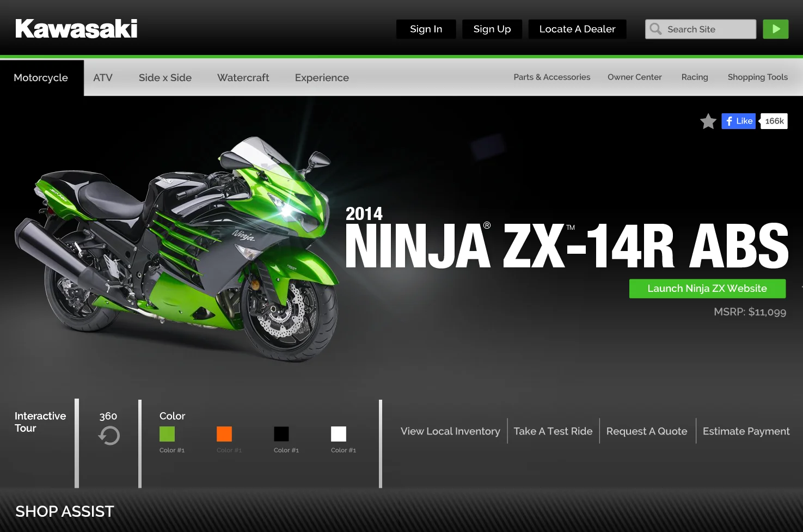Image resolution: width=803 pixels, height=532 pixels.
Task: Choose the green color swatch
Action: point(167,434)
